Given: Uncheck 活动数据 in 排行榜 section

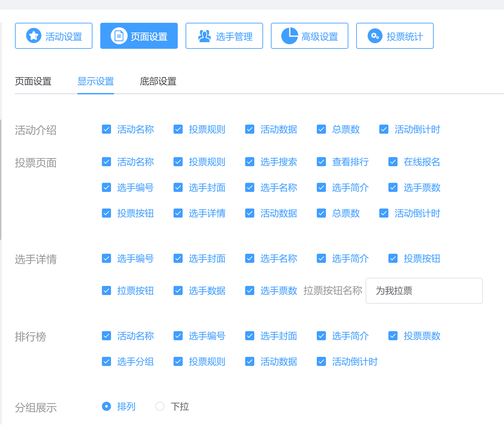Looking at the screenshot, I should [250, 361].
